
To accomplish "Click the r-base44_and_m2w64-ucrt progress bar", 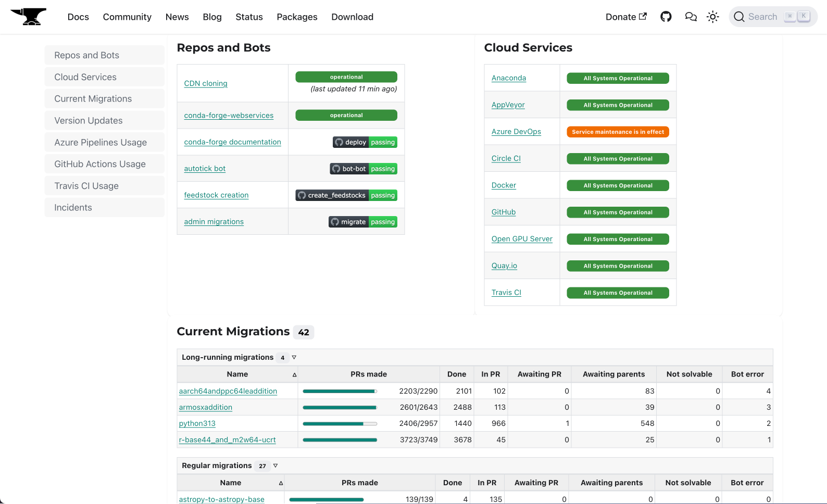I will click(340, 440).
